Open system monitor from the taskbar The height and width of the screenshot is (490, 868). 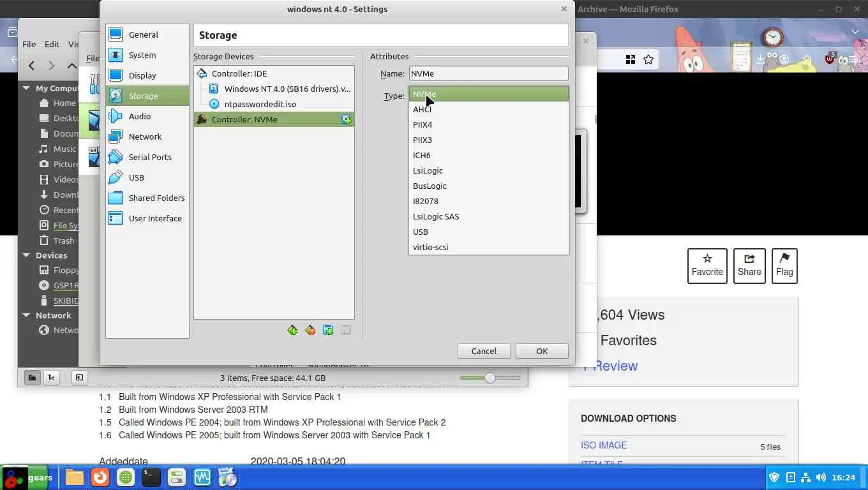[202, 477]
